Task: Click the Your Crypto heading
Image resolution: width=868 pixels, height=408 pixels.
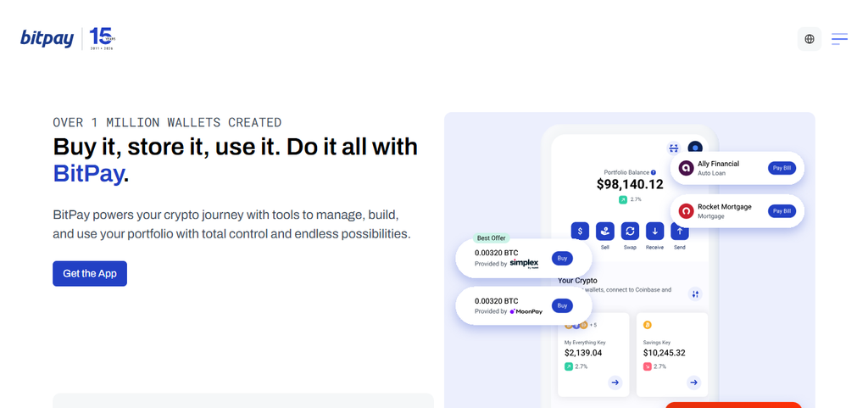Action: pyautogui.click(x=577, y=281)
